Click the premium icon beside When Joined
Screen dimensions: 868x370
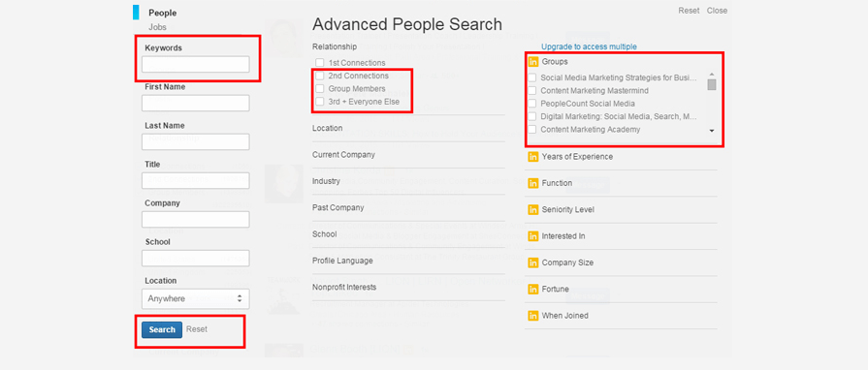pos(533,316)
